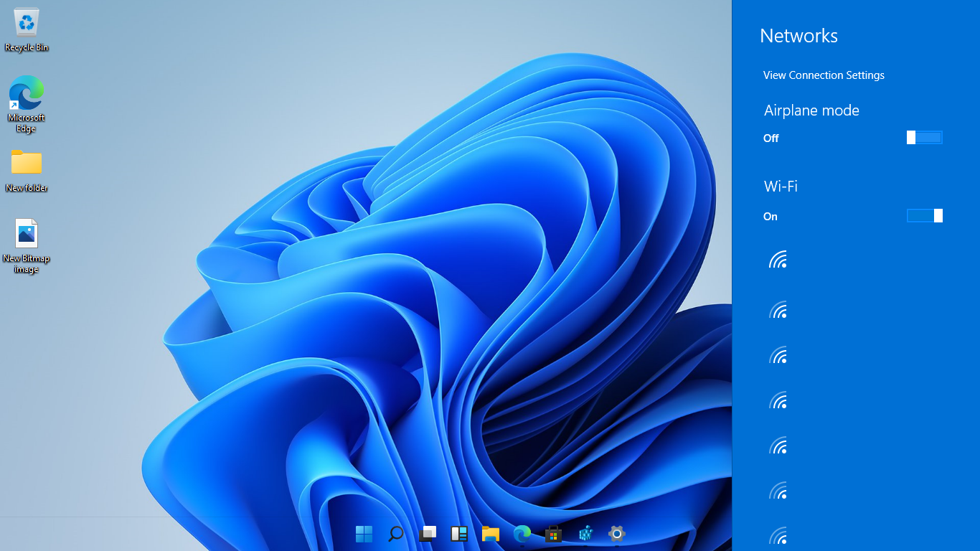Open Task View from the taskbar
The image size is (980, 551).
[x=428, y=534]
